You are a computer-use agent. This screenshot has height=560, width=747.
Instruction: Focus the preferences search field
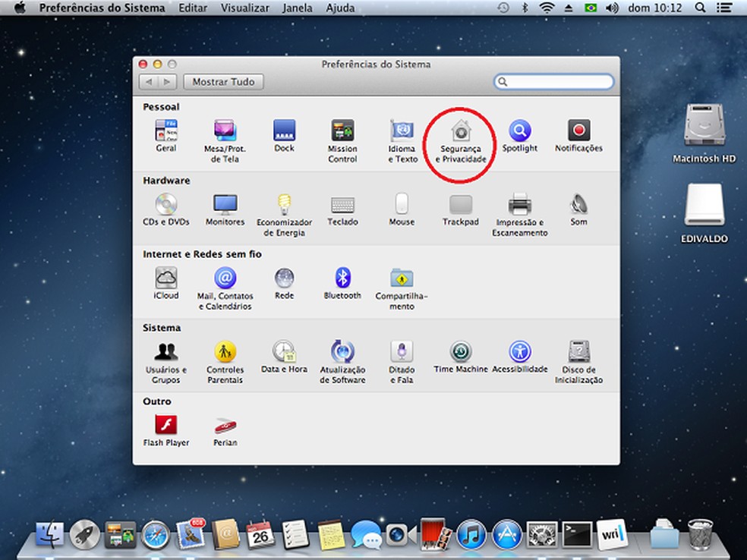554,82
